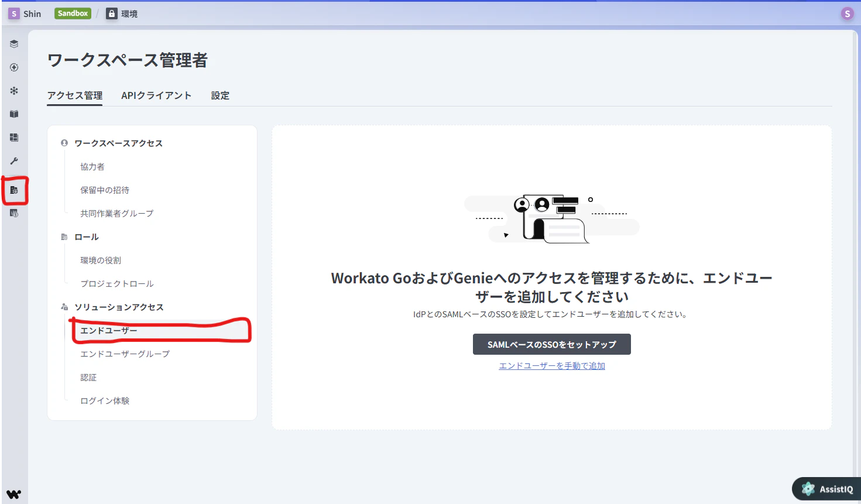This screenshot has width=861, height=504.
Task: Open the user profile avatar top right
Action: (847, 13)
